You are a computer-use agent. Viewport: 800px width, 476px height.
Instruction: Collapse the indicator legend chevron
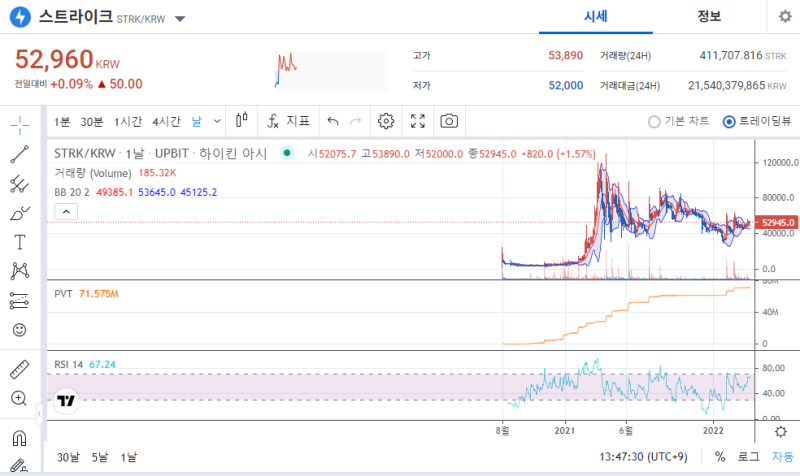[66, 211]
